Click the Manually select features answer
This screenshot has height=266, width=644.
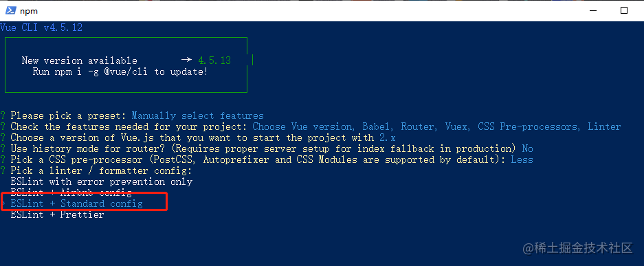pos(197,115)
